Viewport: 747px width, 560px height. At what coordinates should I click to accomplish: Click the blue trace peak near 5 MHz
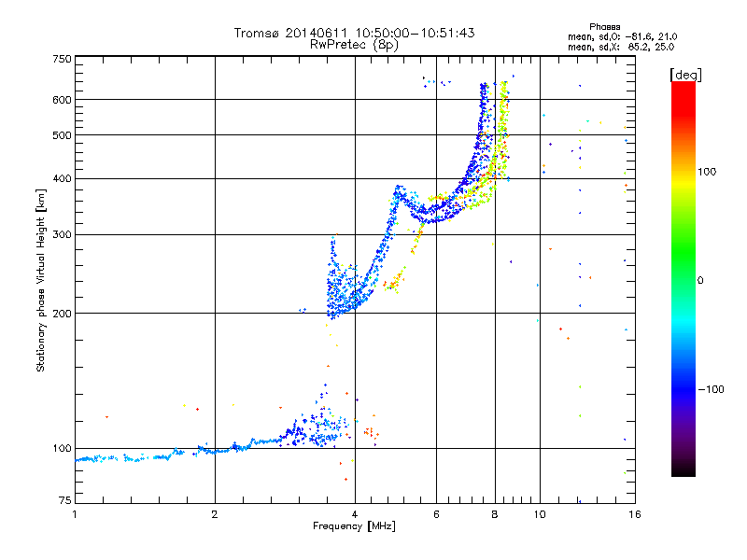(x=399, y=188)
